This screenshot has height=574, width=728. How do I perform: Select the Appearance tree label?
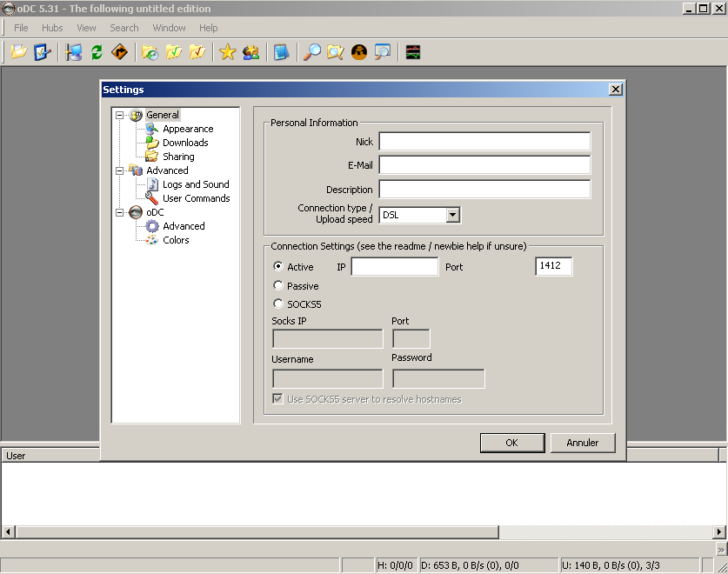[x=188, y=129]
